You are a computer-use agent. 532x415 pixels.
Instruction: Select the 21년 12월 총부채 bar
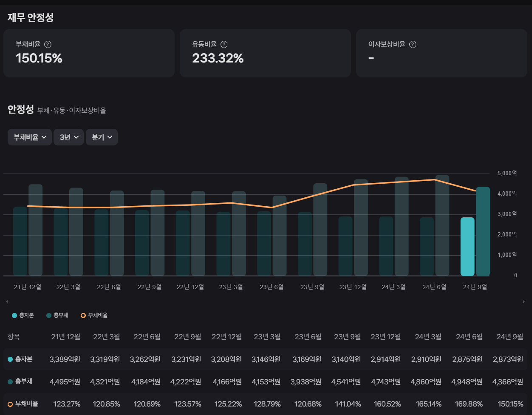pyautogui.click(x=35, y=230)
